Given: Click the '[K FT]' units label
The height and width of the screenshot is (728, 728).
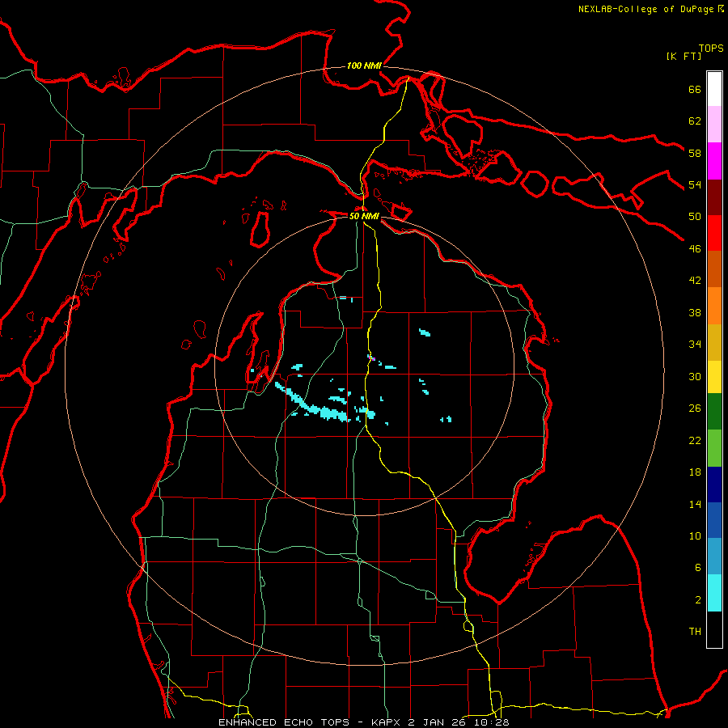Looking at the screenshot, I should [x=684, y=56].
